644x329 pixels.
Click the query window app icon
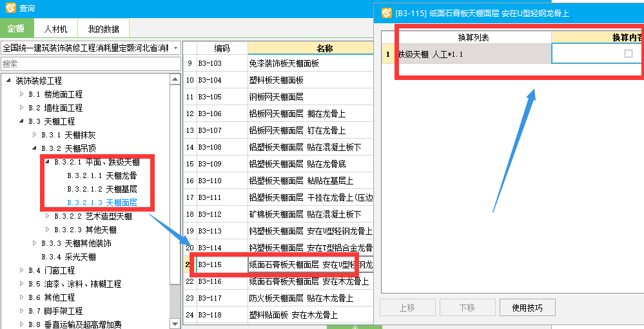tap(11, 7)
